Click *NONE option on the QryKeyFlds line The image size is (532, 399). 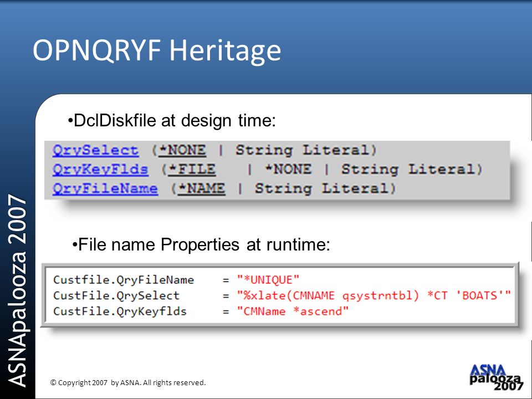click(288, 169)
